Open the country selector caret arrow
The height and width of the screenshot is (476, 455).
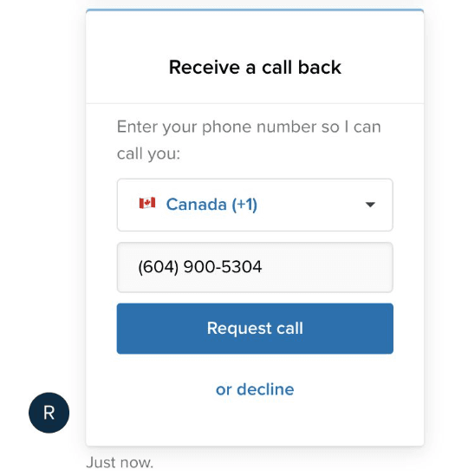coord(370,205)
